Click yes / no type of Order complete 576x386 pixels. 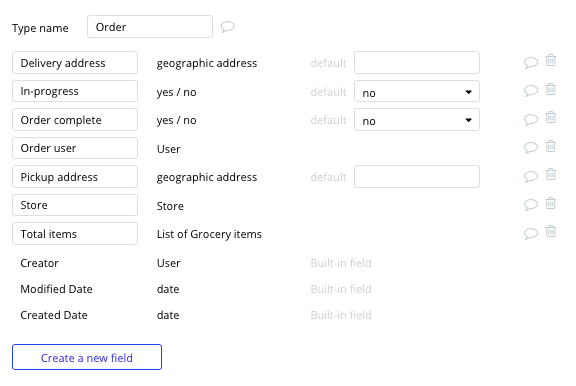(x=176, y=120)
